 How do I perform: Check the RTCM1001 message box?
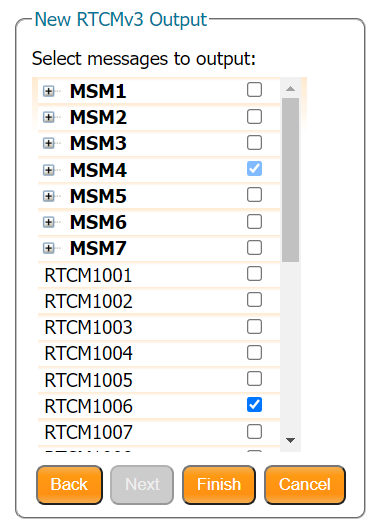click(254, 273)
